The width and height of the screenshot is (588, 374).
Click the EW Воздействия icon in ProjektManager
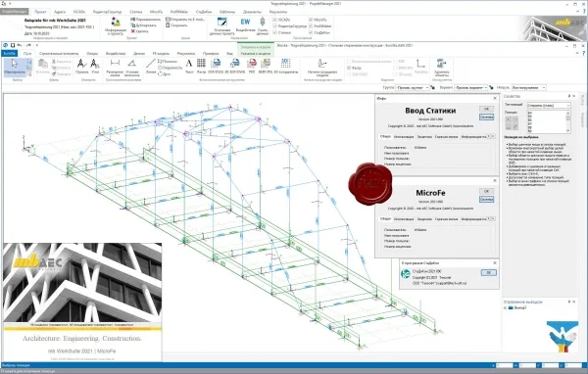point(245,22)
